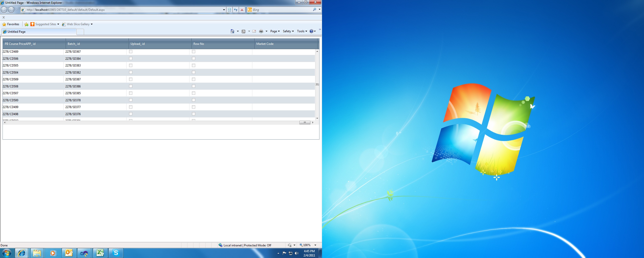The width and height of the screenshot is (644, 258).
Task: Open Visual Studio from the taskbar
Action: coord(84,253)
